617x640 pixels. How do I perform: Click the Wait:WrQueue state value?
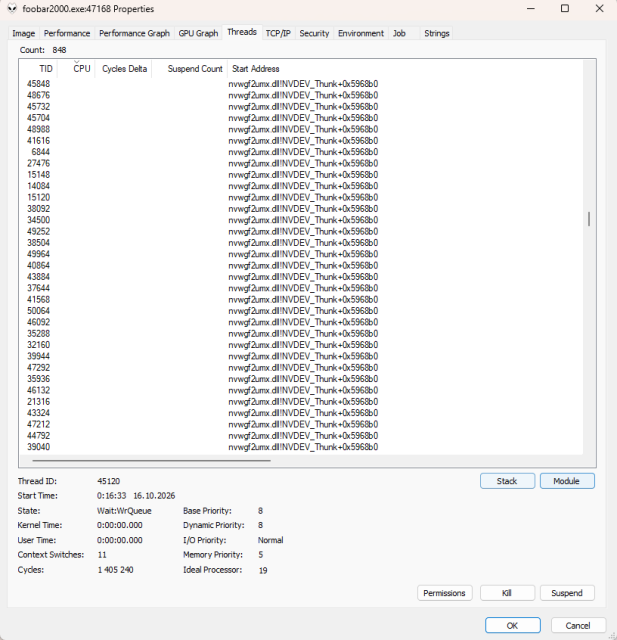(x=124, y=511)
